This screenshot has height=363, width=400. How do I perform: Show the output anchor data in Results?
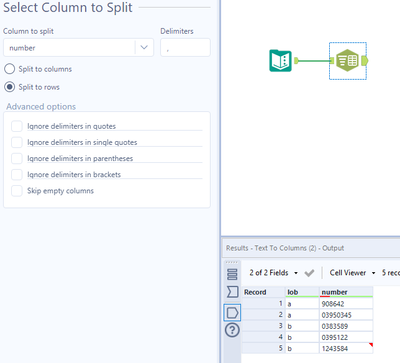[232, 313]
